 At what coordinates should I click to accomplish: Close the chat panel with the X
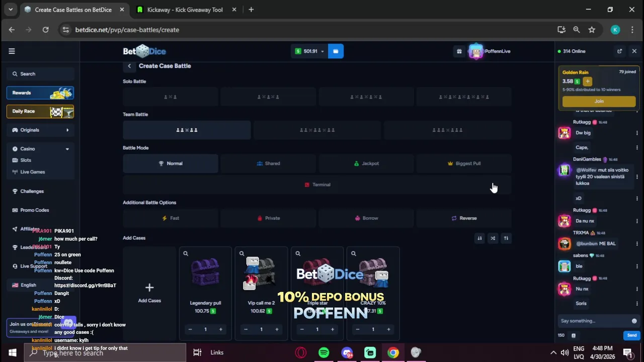(x=634, y=51)
